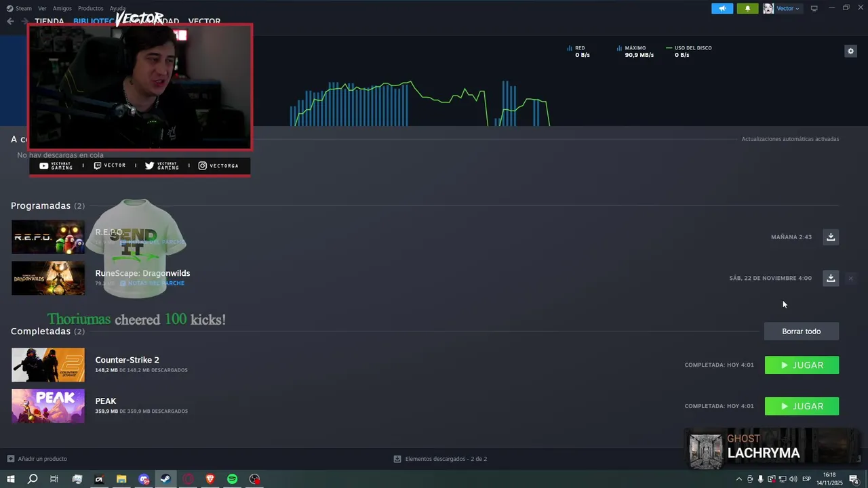
Task: Open Task View on the taskbar
Action: pos(54,479)
